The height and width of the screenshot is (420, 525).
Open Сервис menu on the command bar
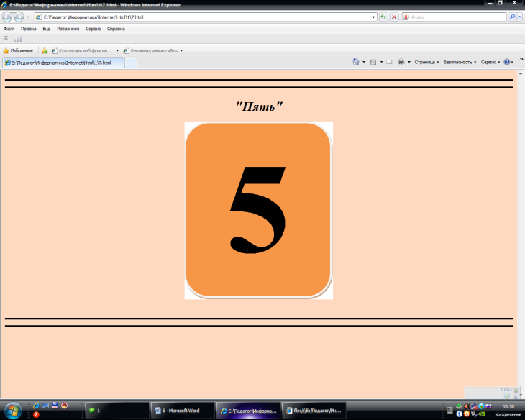(490, 62)
